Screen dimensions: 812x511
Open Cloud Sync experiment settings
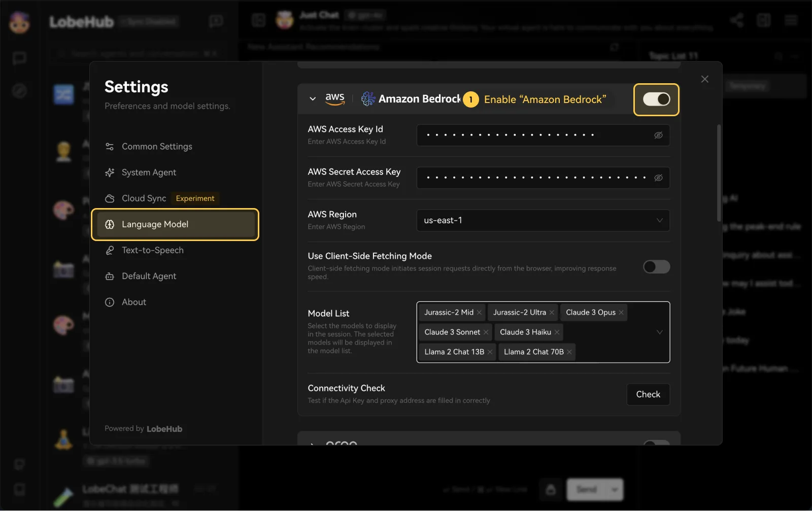click(143, 198)
